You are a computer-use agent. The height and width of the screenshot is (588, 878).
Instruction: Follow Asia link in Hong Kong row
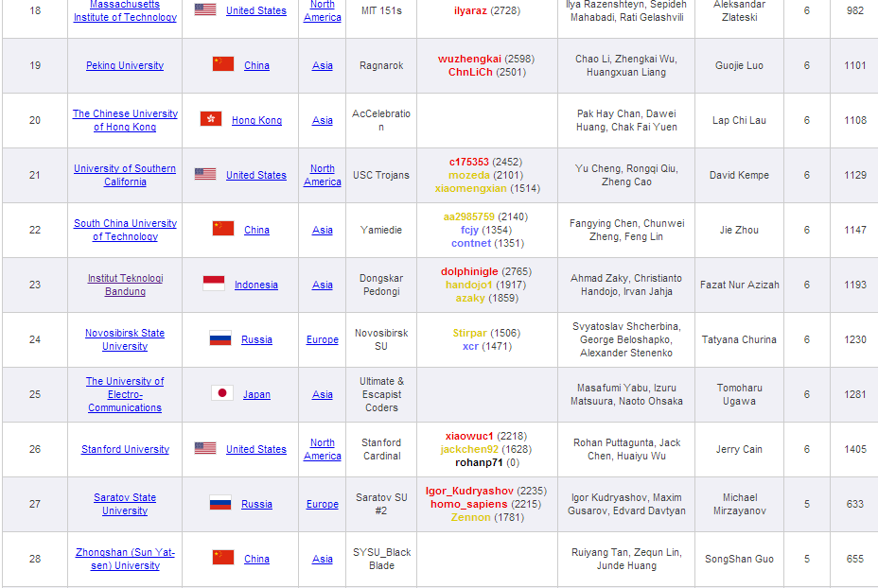322,120
